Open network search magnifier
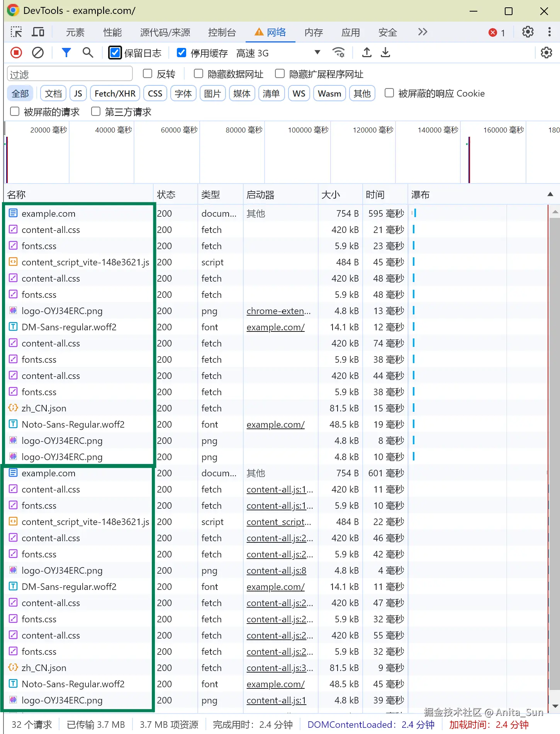Viewport: 560px width, 734px height. click(x=88, y=53)
